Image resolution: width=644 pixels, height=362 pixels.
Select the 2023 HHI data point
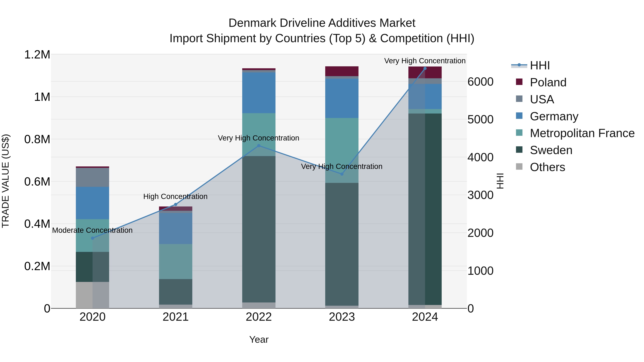[x=342, y=174]
